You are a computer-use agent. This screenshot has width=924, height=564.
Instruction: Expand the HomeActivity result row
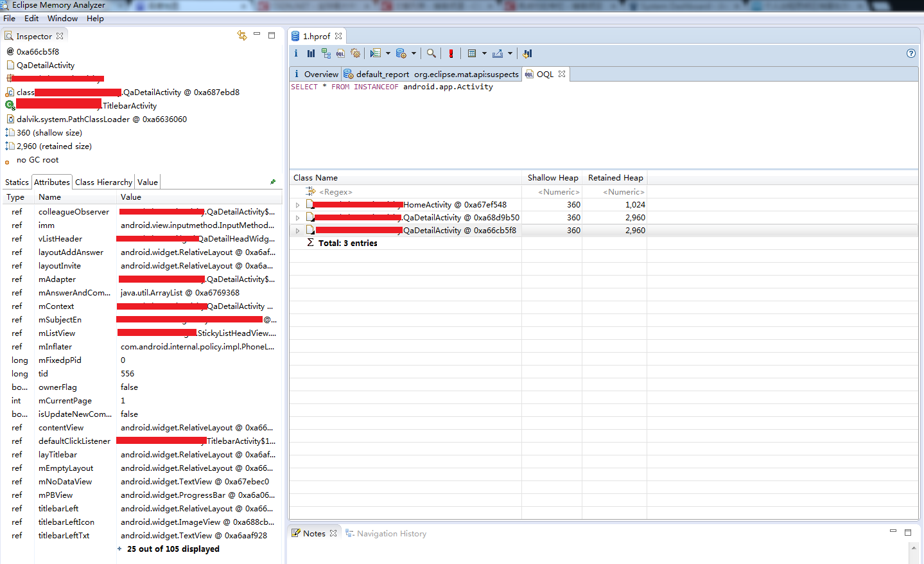pos(297,205)
